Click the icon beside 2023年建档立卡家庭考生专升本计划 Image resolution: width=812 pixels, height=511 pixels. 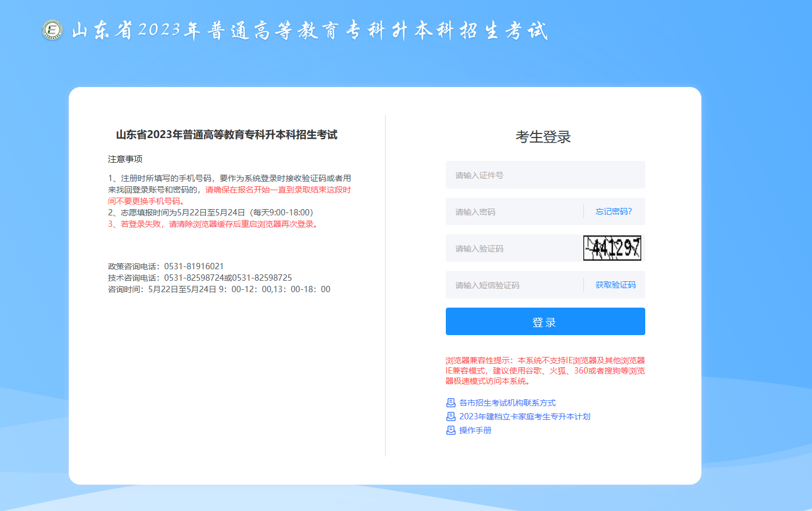pyautogui.click(x=451, y=416)
